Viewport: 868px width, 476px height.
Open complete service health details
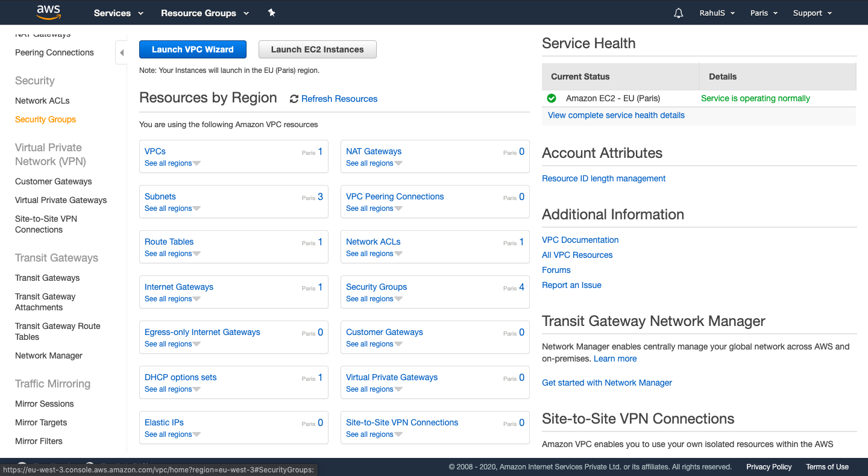616,115
